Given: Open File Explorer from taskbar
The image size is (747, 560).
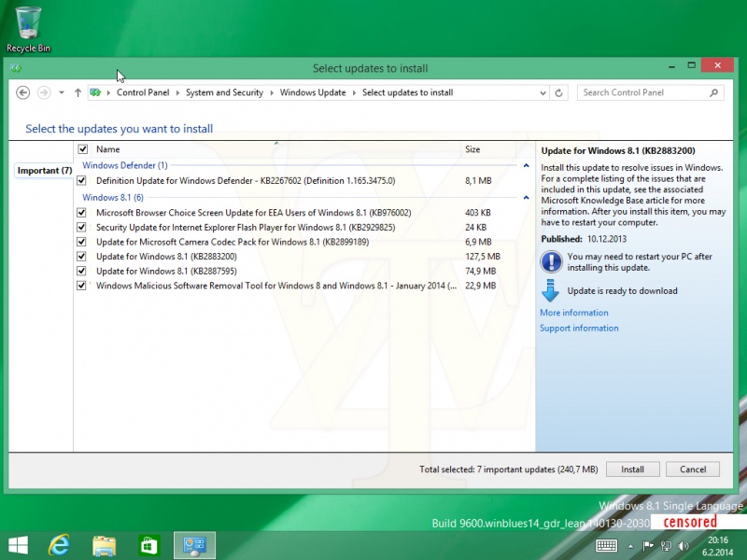Looking at the screenshot, I should pos(104,545).
